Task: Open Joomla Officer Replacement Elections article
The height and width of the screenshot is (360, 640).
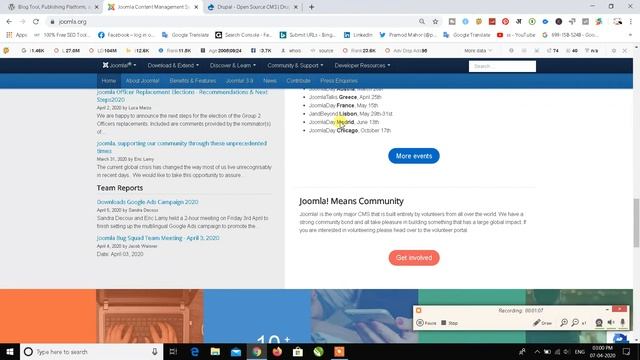Action: pos(182,96)
